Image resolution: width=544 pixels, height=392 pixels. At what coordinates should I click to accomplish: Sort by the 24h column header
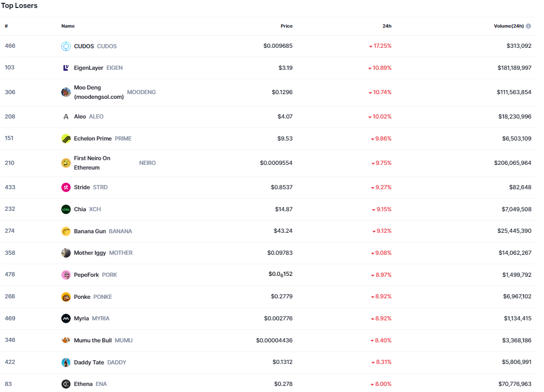coord(387,26)
